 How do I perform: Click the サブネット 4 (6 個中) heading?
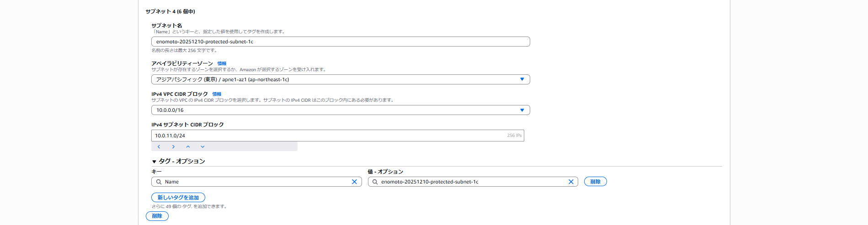170,11
